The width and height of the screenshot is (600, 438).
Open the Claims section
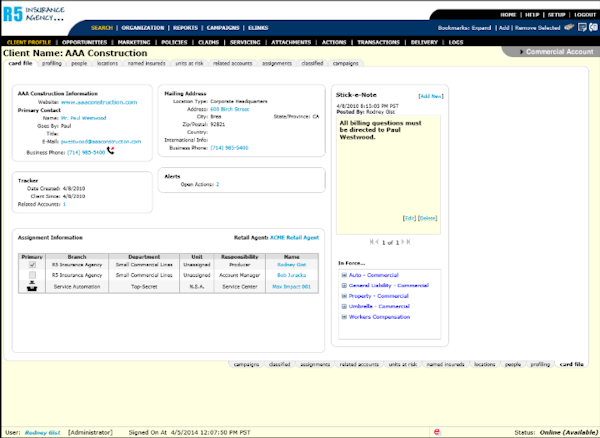(x=209, y=42)
